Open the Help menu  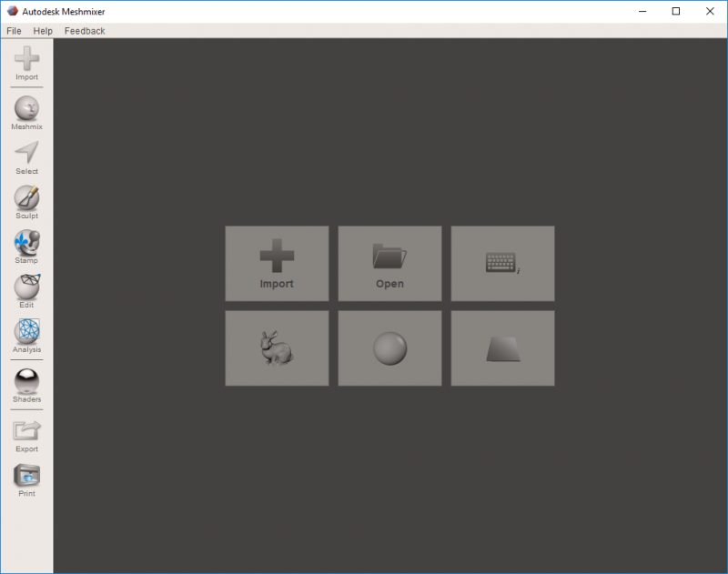43,31
